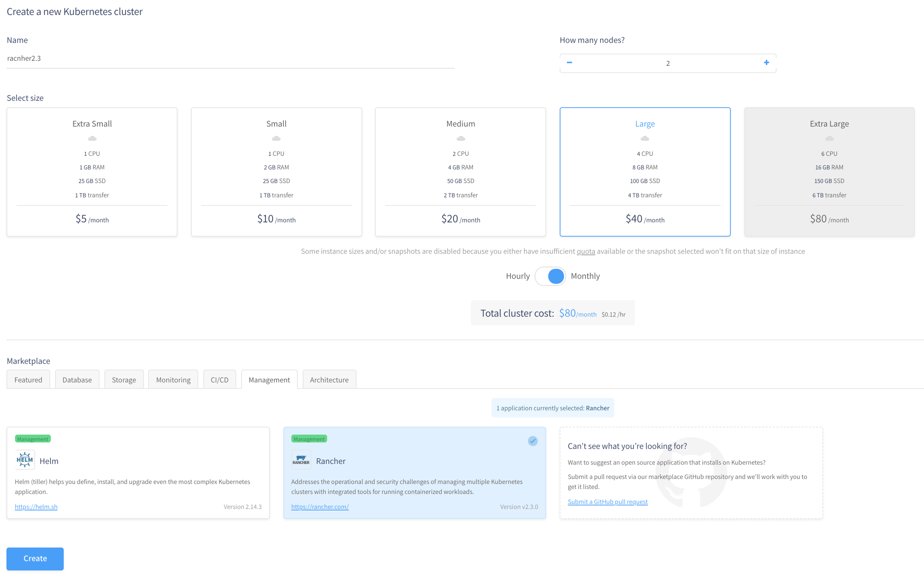Open the CI/CD marketplace tab

(219, 379)
